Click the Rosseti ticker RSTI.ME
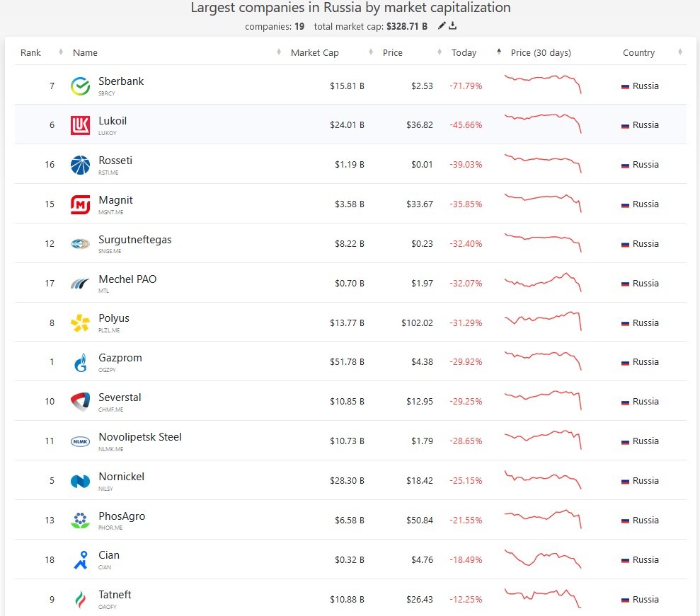The height and width of the screenshot is (616, 700). 108,173
